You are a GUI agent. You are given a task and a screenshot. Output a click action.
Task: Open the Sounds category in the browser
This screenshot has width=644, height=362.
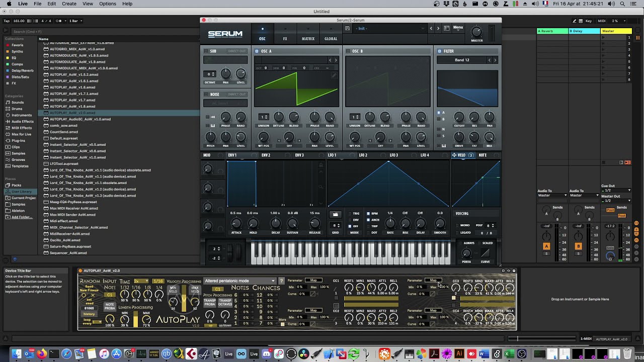coord(18,103)
